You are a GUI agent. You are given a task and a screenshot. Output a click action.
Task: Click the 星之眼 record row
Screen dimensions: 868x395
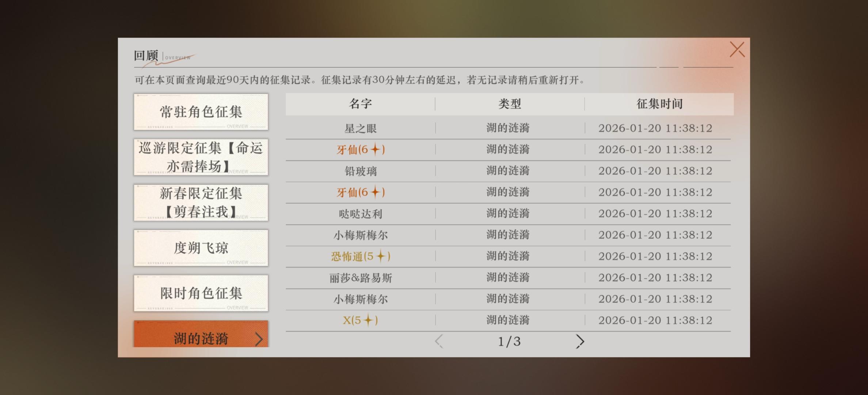(361, 128)
